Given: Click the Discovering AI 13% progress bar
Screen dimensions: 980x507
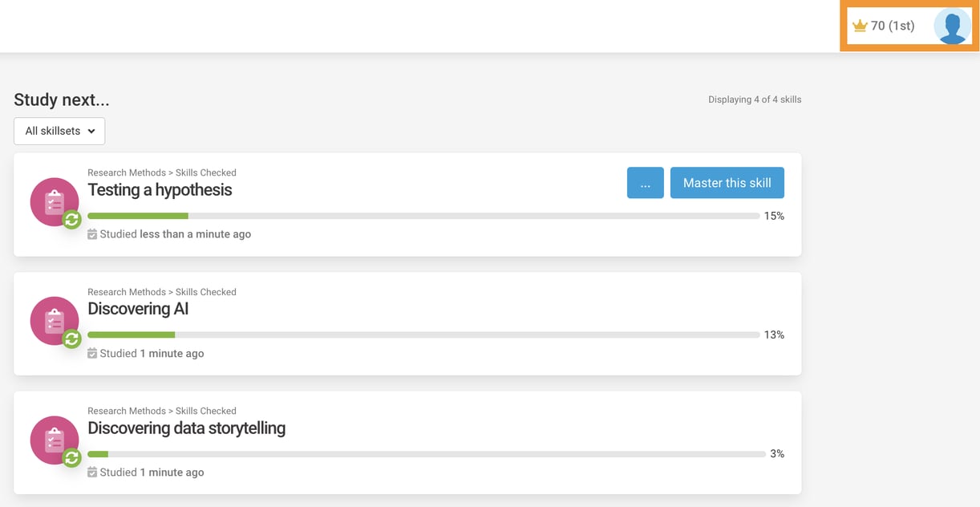Looking at the screenshot, I should coord(423,335).
